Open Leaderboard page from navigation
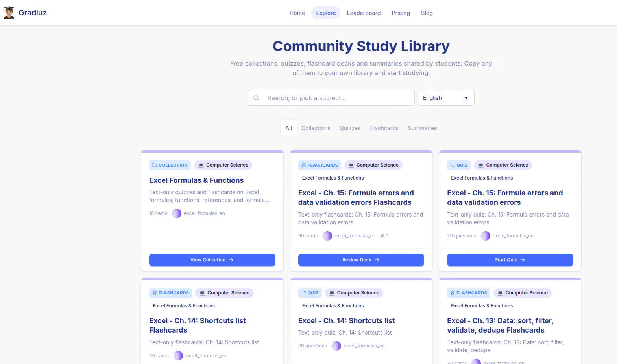This screenshot has height=364, width=617. [364, 13]
